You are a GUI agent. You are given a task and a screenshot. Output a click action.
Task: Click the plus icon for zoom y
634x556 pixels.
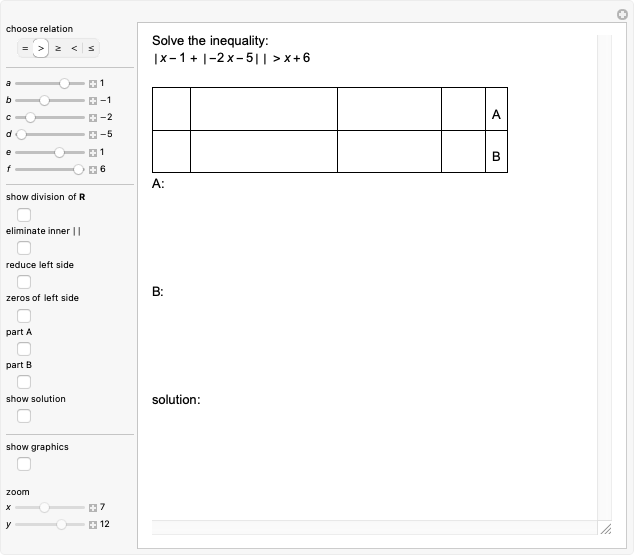tap(92, 524)
